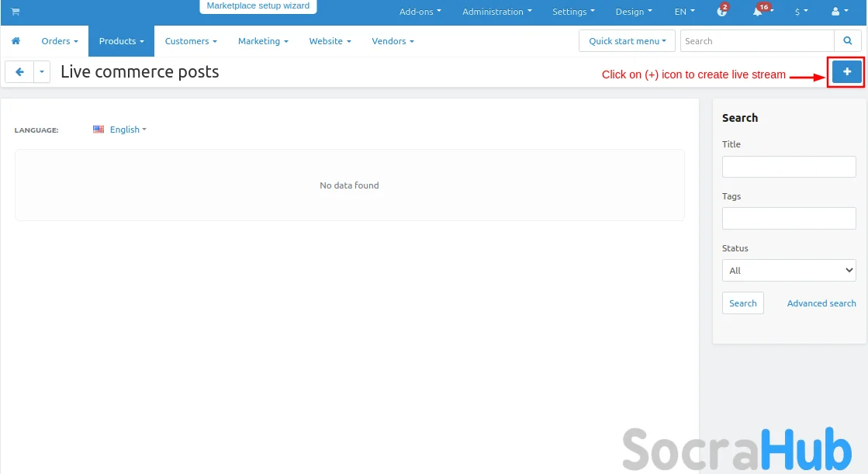This screenshot has height=474, width=868.
Task: Follow the Advanced search link
Action: coord(821,303)
